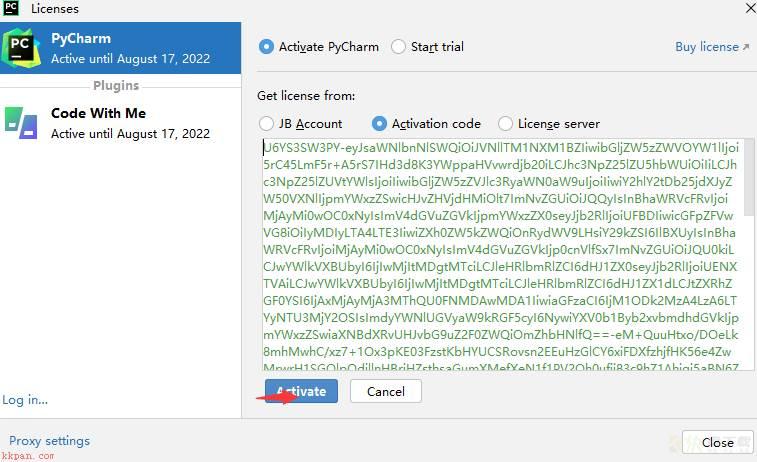The image size is (757, 462).
Task: Select the Start trial radio button
Action: pyautogui.click(x=398, y=47)
